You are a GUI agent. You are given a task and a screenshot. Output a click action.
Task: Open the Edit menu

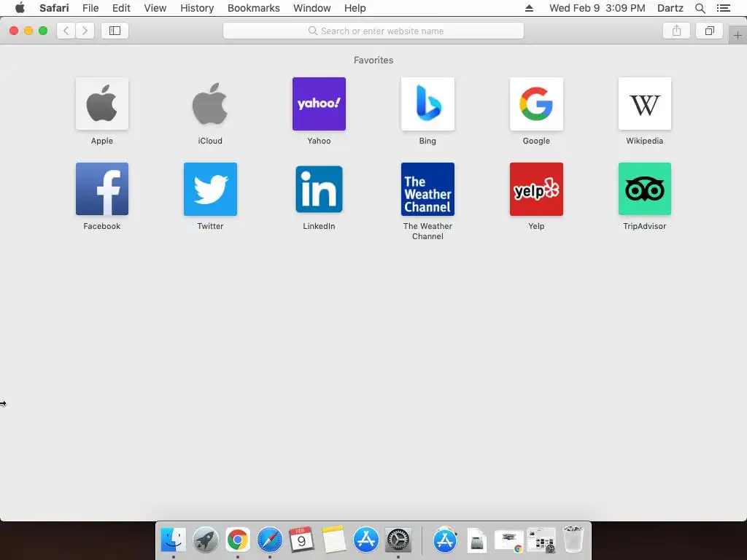[122, 8]
